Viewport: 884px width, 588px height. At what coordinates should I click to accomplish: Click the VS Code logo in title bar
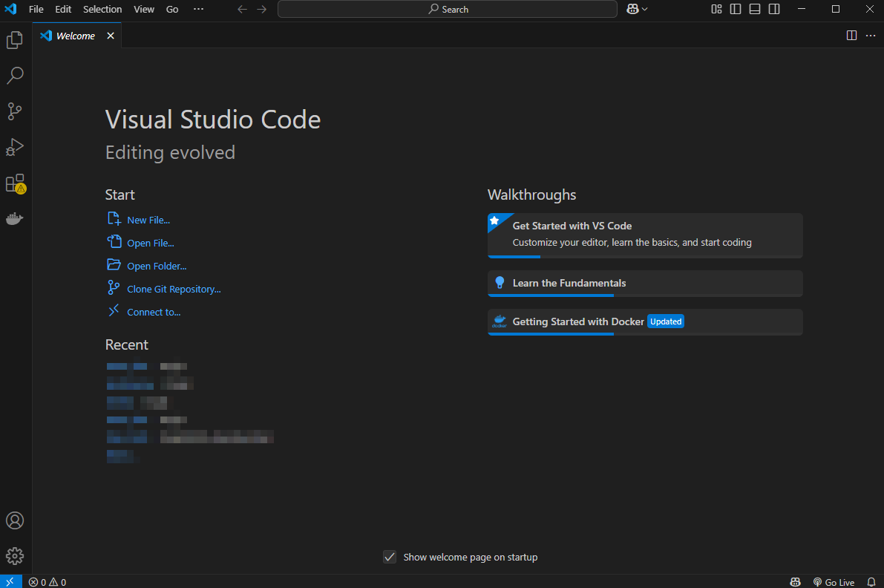tap(10, 9)
